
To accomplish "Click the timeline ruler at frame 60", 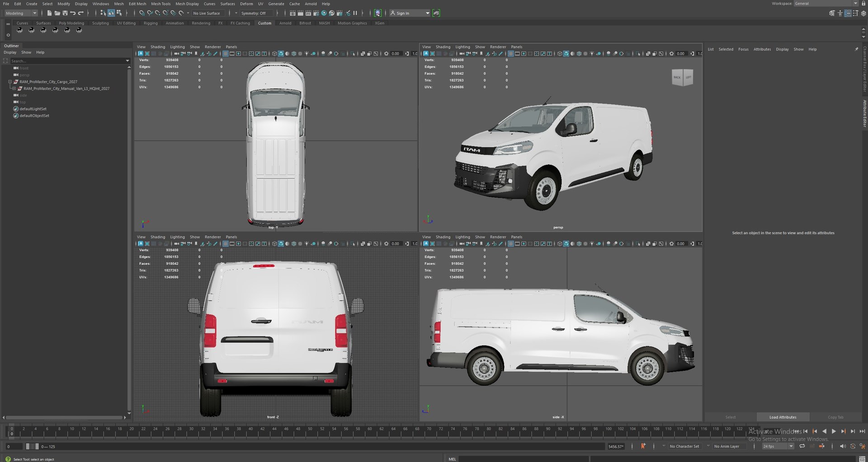I will (x=369, y=432).
